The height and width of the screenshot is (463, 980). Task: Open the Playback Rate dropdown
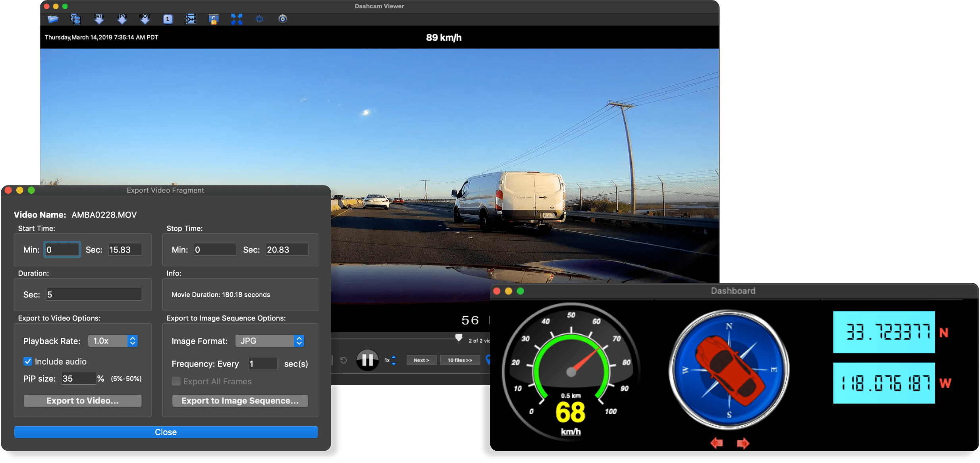pyautogui.click(x=113, y=341)
